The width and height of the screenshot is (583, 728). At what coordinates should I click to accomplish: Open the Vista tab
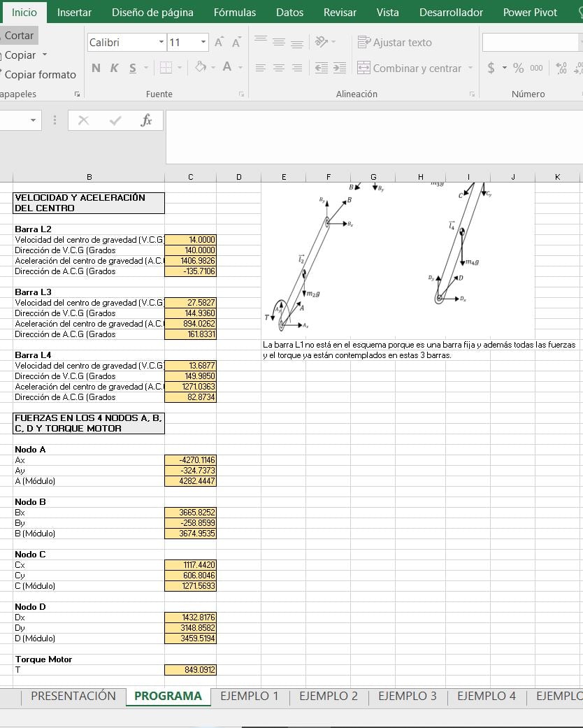point(387,13)
